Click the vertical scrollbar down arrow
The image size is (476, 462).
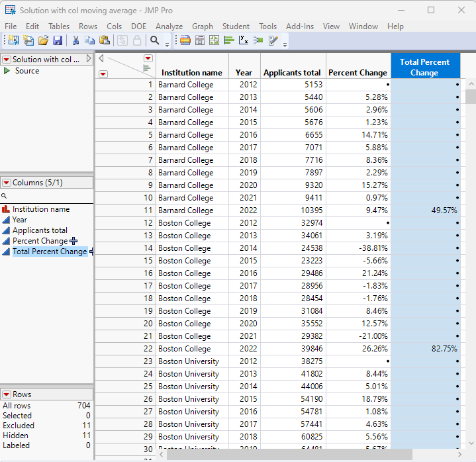coord(471,443)
